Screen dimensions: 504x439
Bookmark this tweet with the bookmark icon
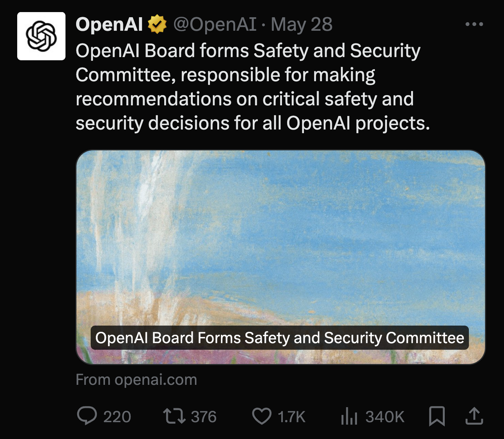437,417
